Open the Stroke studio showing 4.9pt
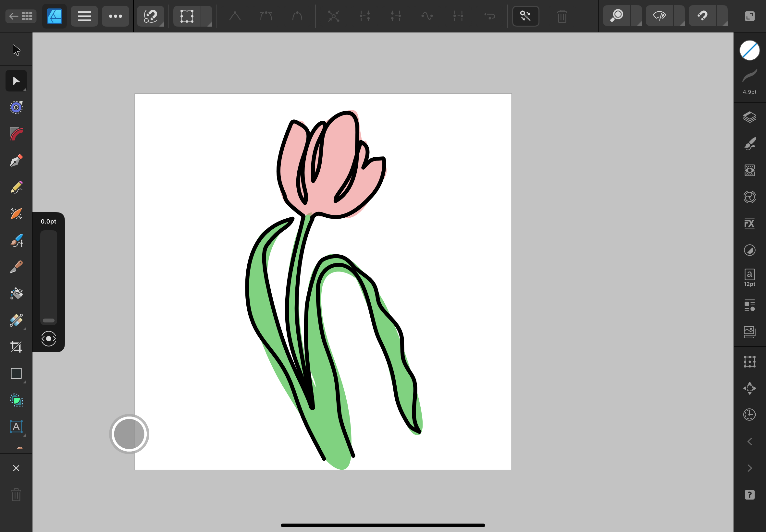The width and height of the screenshot is (766, 532). (750, 82)
